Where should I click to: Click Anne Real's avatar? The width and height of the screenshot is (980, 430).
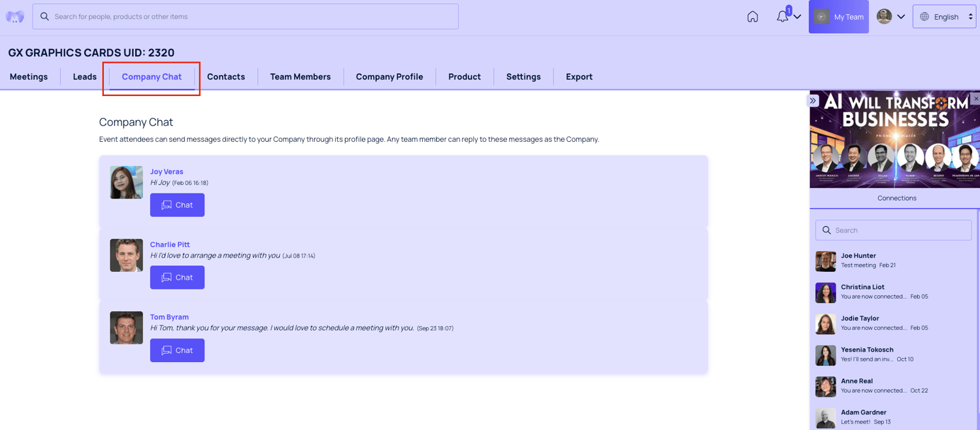(x=826, y=386)
